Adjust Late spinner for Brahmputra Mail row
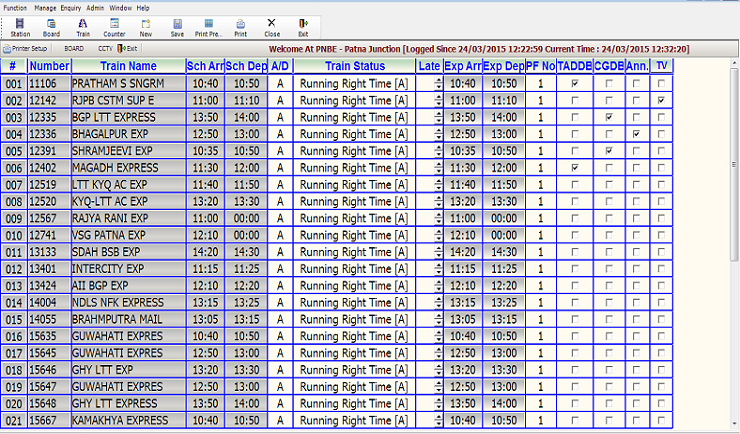 pyautogui.click(x=438, y=319)
